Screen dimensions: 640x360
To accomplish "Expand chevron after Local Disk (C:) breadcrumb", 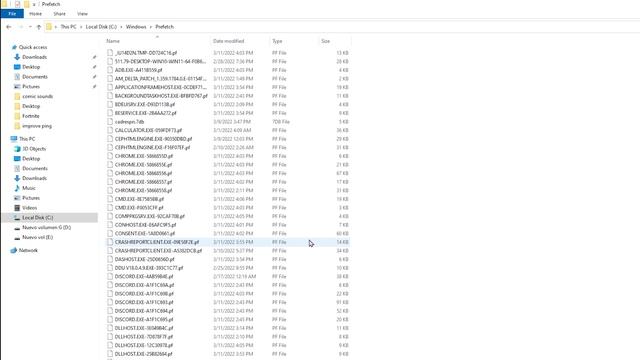I will [x=121, y=27].
